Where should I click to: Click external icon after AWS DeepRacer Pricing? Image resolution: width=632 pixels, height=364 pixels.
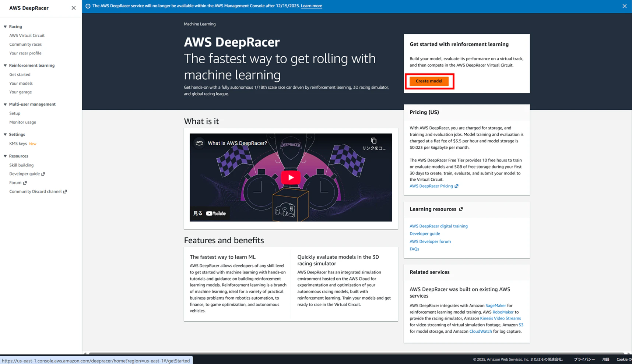click(x=456, y=186)
